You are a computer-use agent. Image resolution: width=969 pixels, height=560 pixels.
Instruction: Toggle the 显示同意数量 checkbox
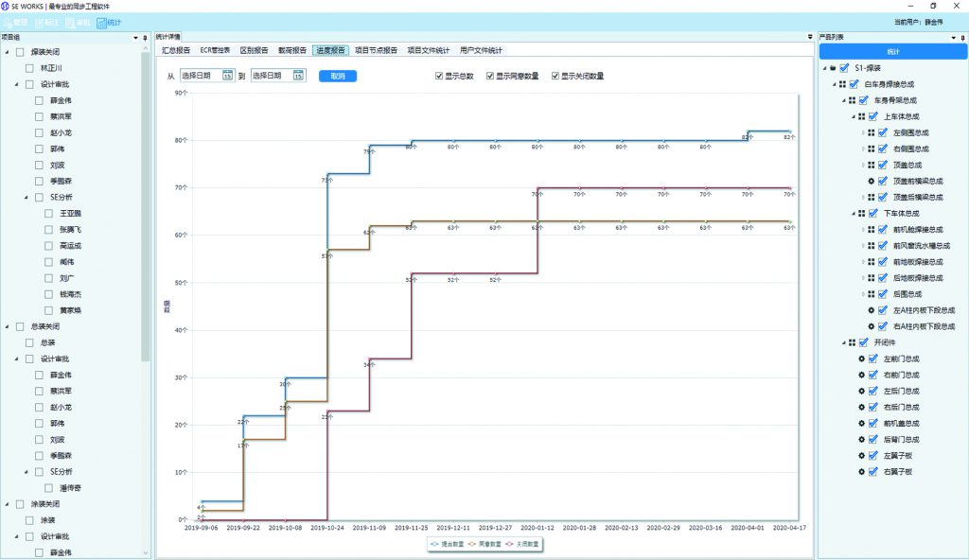click(x=489, y=76)
